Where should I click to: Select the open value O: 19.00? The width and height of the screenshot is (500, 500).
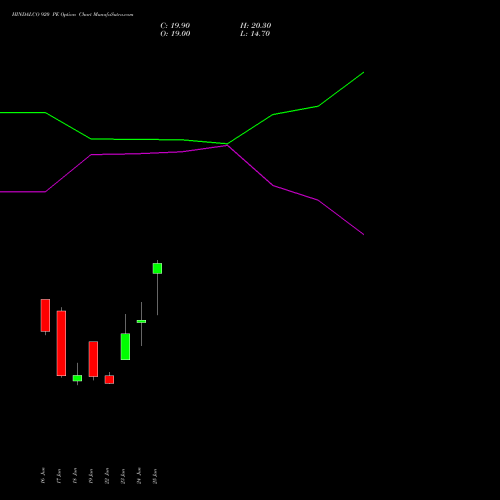point(175,34)
